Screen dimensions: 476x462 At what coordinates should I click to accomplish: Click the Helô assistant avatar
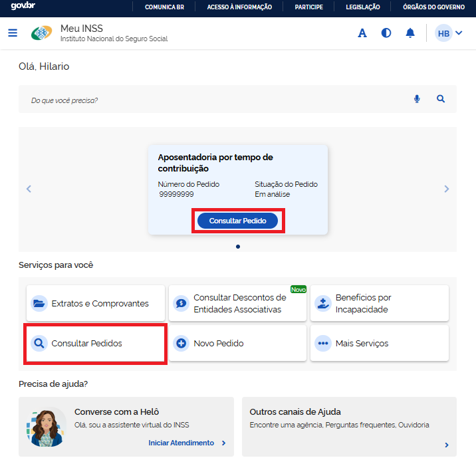(x=46, y=427)
